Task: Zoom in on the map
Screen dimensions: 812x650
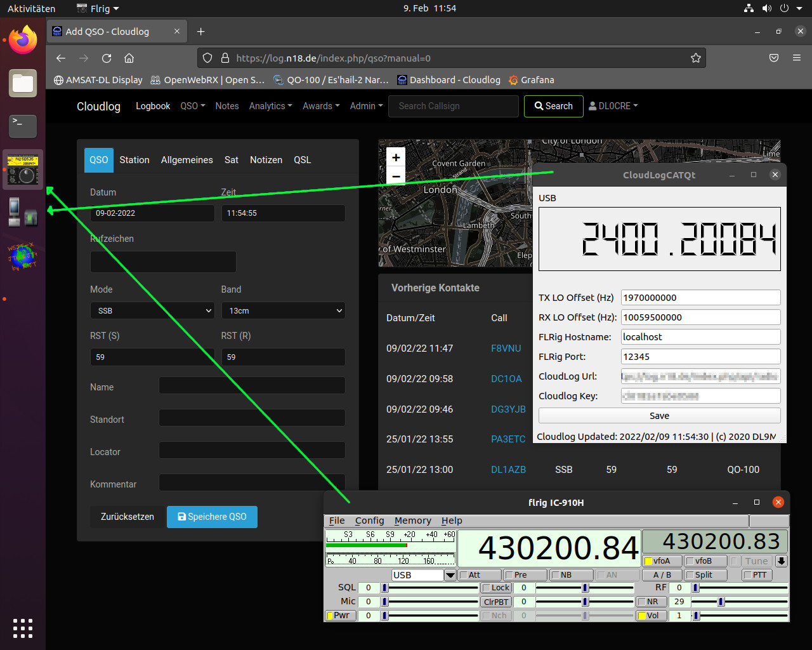Action: (396, 157)
